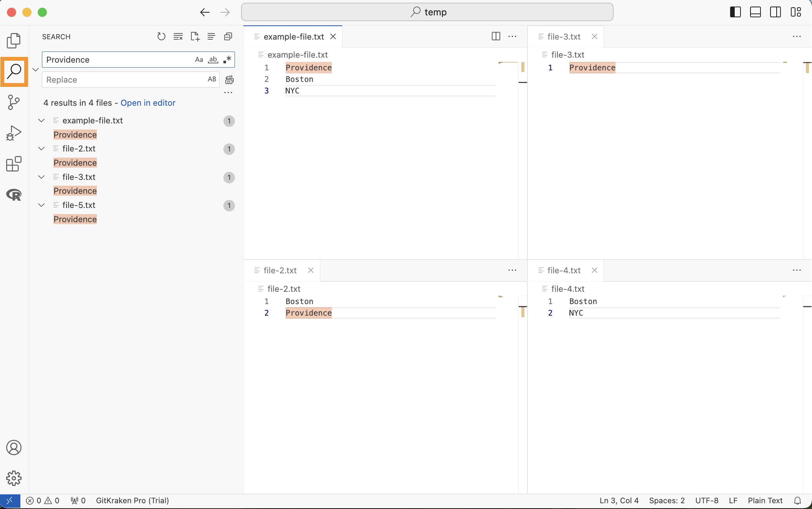
Task: Collapse the file-5.txt results group
Action: click(x=42, y=205)
